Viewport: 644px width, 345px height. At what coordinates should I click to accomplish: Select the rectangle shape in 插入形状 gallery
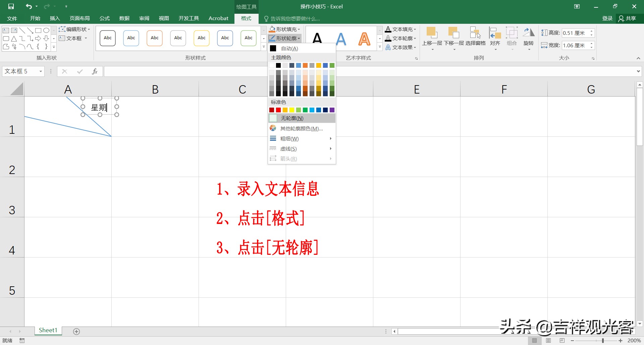point(38,30)
